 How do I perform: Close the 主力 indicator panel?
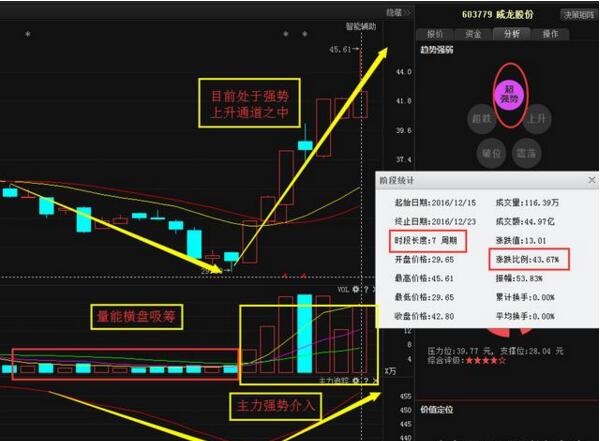[375, 381]
